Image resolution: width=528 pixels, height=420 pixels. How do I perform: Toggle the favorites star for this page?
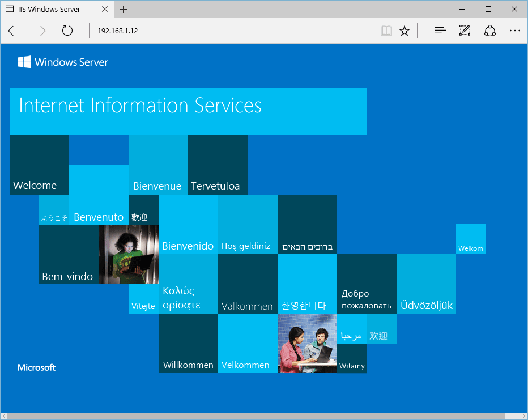point(404,31)
